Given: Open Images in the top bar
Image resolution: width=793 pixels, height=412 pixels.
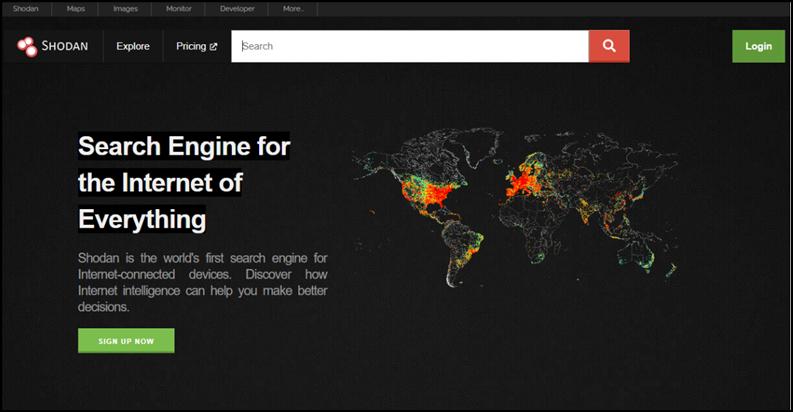Looking at the screenshot, I should [x=125, y=9].
